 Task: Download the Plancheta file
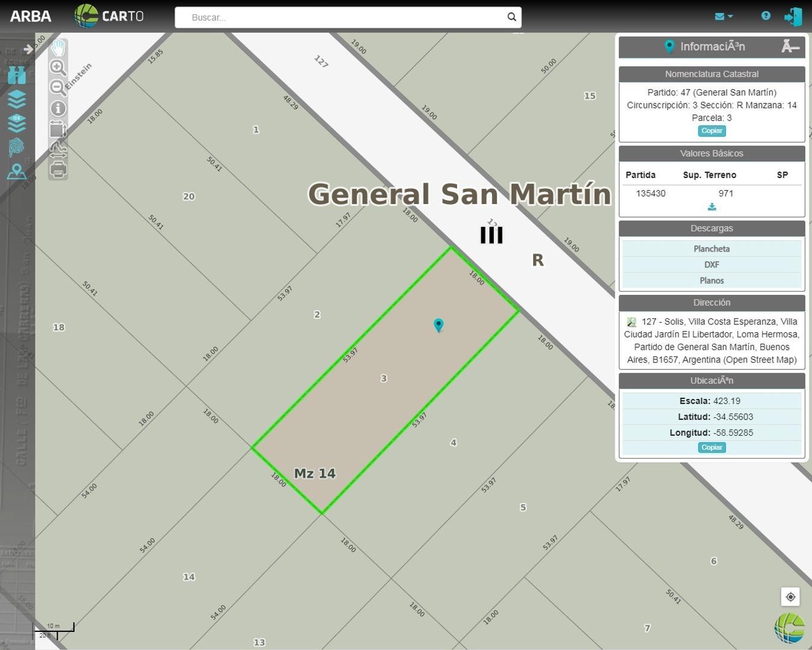click(x=712, y=249)
